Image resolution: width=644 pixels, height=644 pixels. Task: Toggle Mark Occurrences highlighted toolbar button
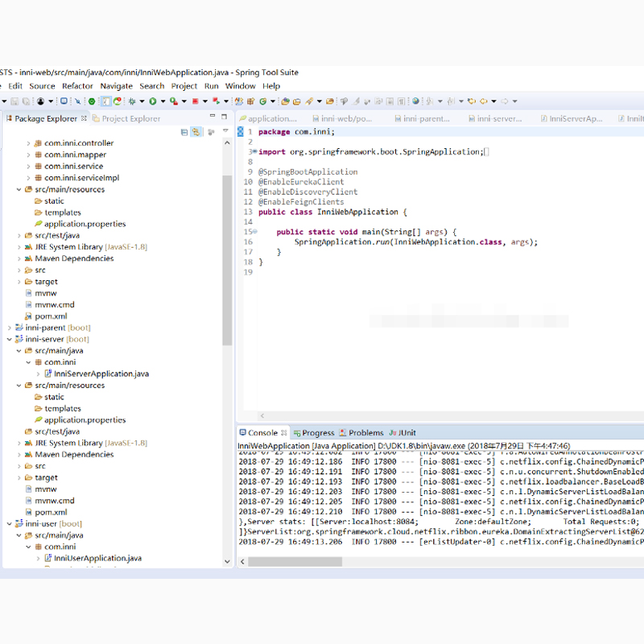pyautogui.click(x=106, y=101)
